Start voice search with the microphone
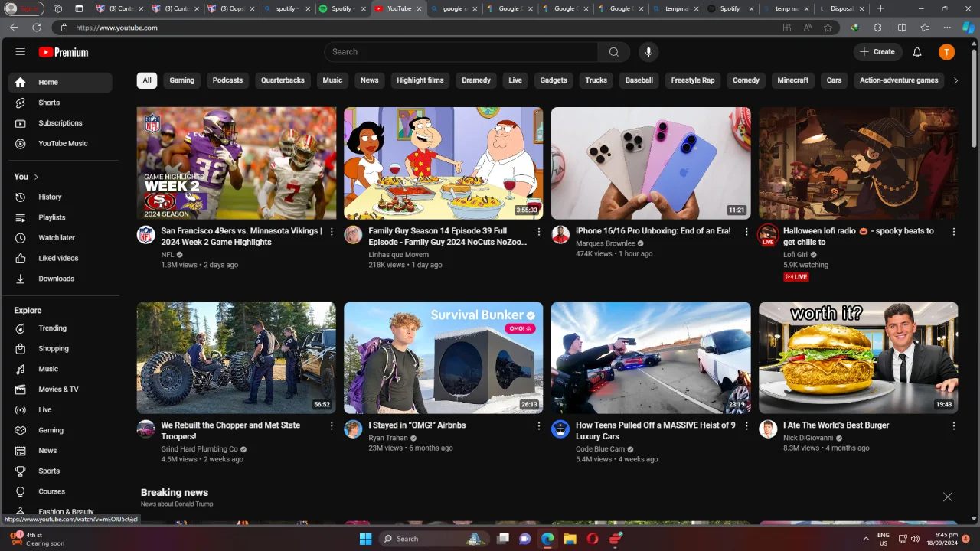This screenshot has height=551, width=980. tap(648, 52)
